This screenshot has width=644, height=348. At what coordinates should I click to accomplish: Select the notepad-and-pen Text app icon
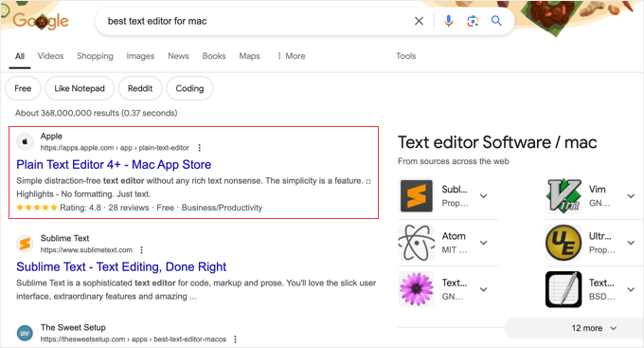563,289
